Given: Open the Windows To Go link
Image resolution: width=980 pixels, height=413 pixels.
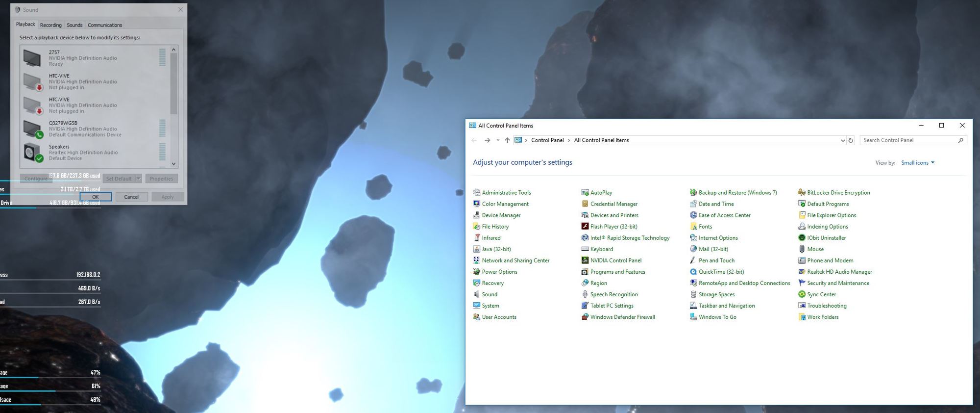Looking at the screenshot, I should click(x=717, y=317).
